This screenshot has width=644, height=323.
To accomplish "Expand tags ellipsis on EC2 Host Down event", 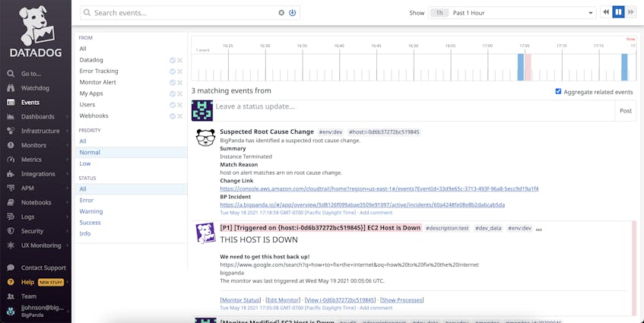I will [539, 229].
